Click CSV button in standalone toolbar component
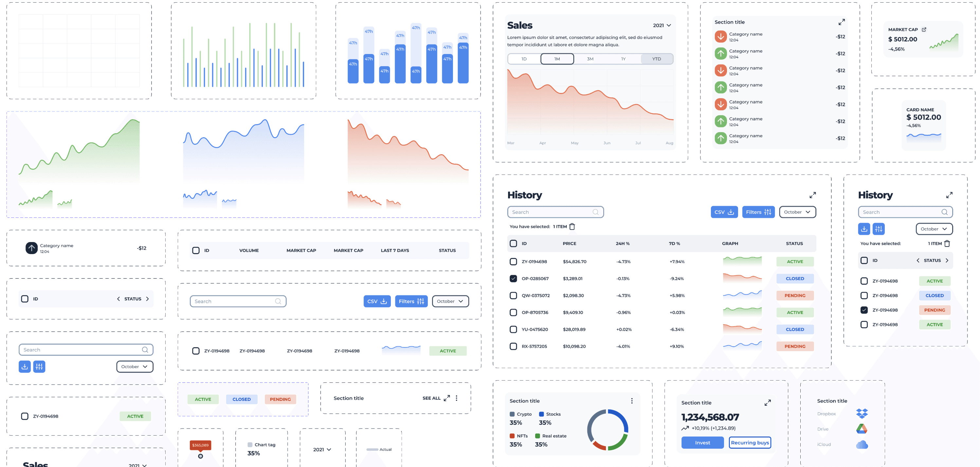Viewport: 980px width, 467px height. click(x=377, y=301)
